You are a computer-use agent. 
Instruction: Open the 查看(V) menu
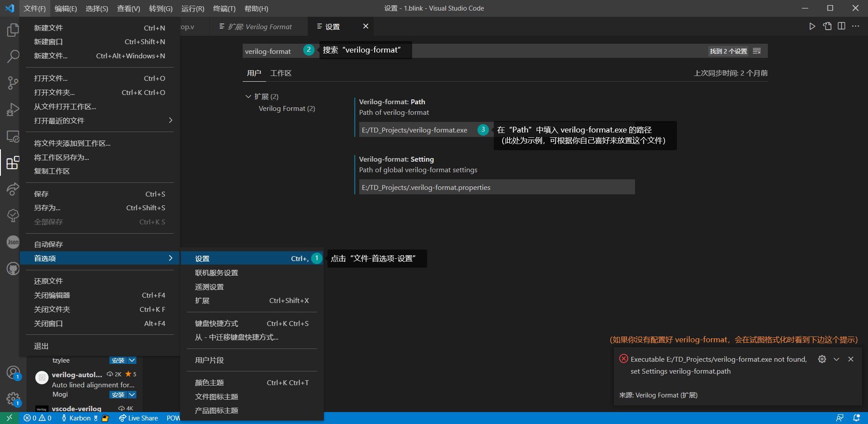pyautogui.click(x=128, y=8)
